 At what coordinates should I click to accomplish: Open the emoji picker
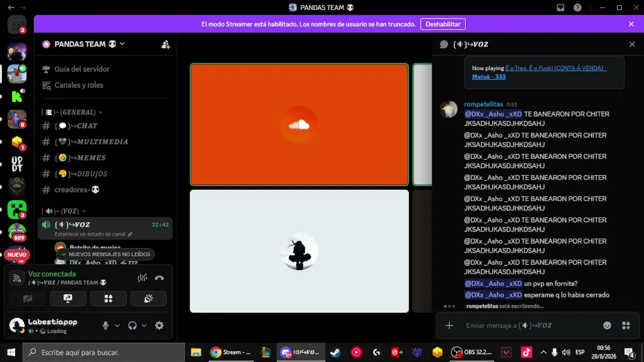click(x=607, y=325)
